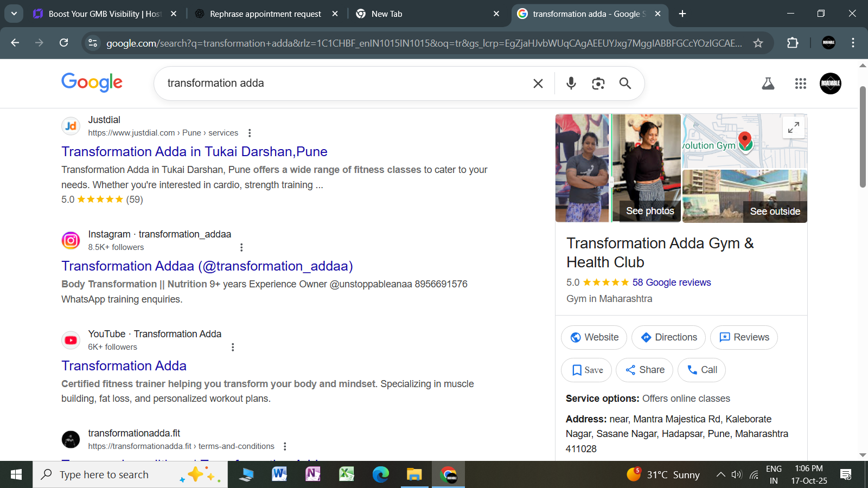Open the YouTube site icon
Viewport: 868px width, 488px height.
(71, 340)
